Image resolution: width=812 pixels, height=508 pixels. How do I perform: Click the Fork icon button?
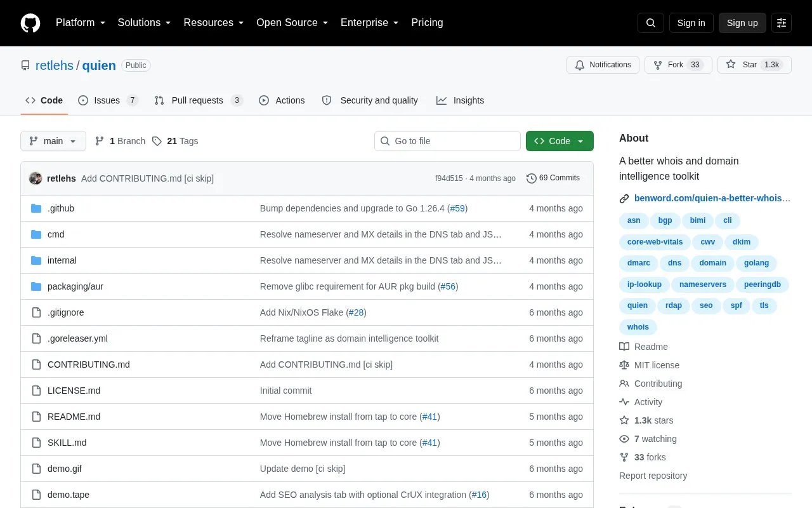[658, 65]
